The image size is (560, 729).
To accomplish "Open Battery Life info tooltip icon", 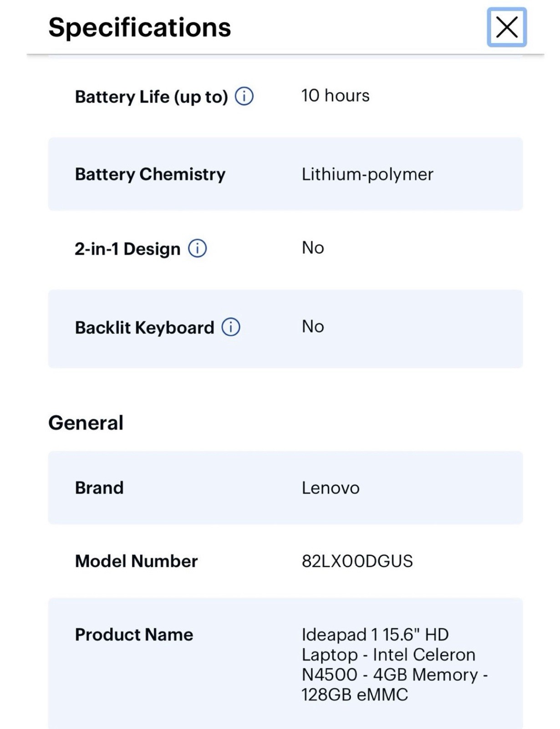I will click(x=244, y=97).
